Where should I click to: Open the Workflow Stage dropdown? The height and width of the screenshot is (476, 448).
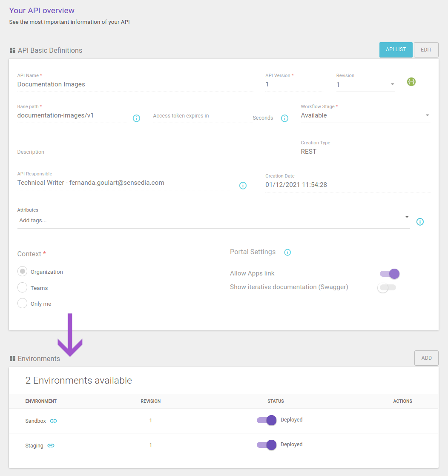pos(427,115)
